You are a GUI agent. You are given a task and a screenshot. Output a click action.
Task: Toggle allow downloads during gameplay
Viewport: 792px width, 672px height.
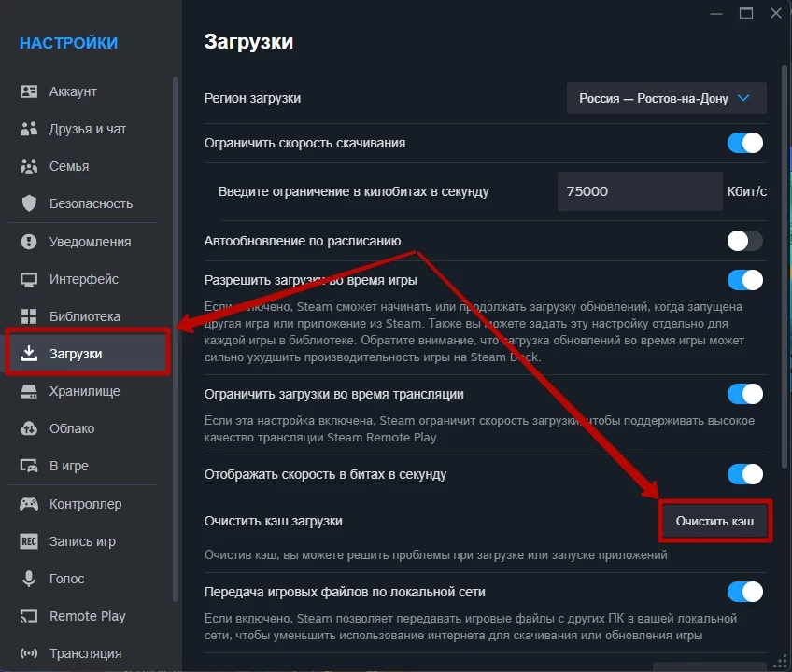coord(745,280)
